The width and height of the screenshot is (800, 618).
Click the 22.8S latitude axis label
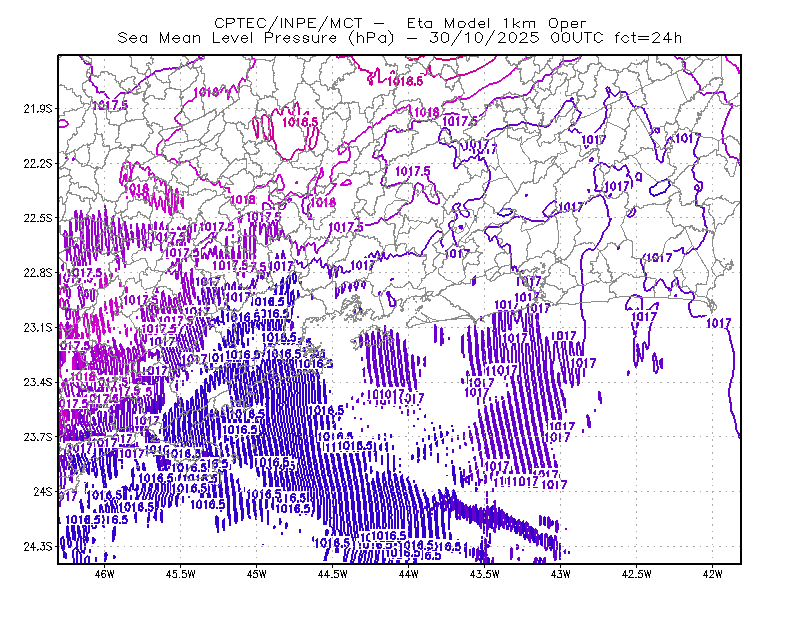(x=38, y=273)
